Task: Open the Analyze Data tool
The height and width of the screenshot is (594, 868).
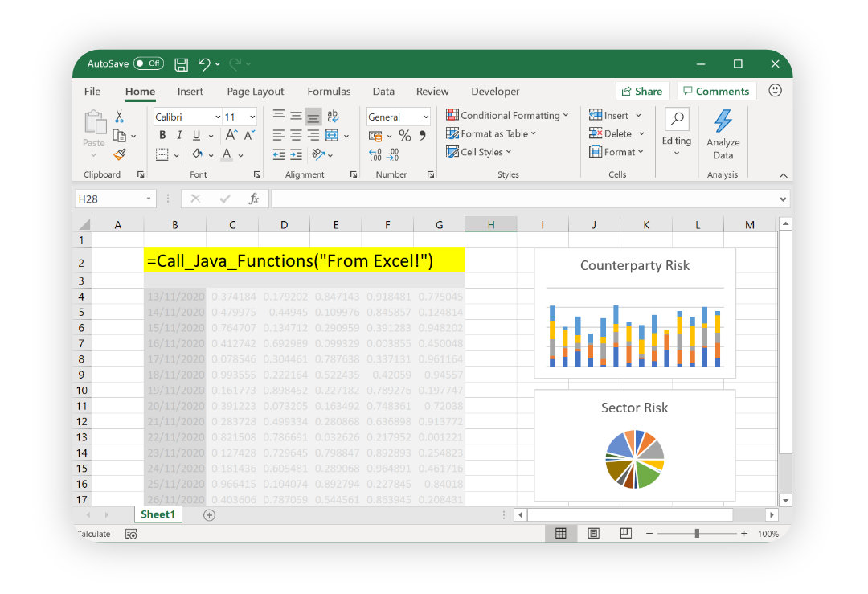Action: coord(723,135)
